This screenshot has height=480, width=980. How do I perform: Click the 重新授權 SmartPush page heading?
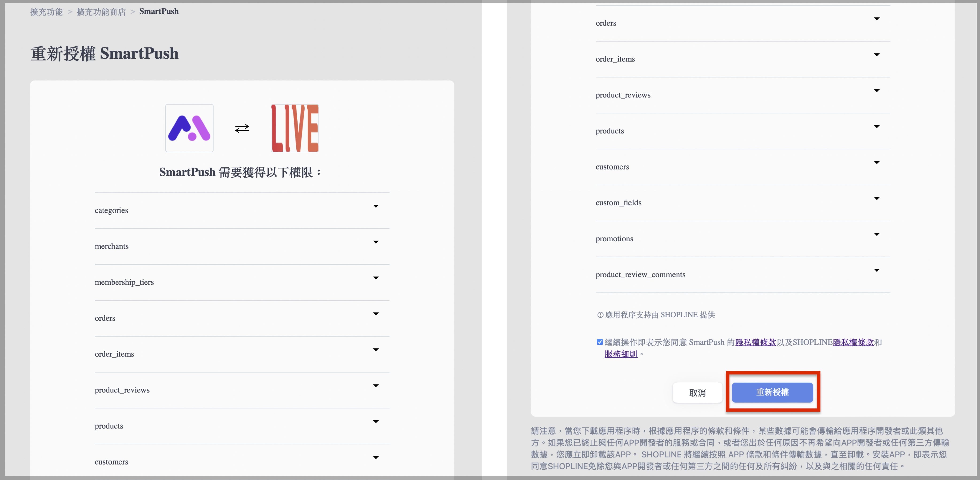[x=104, y=53]
